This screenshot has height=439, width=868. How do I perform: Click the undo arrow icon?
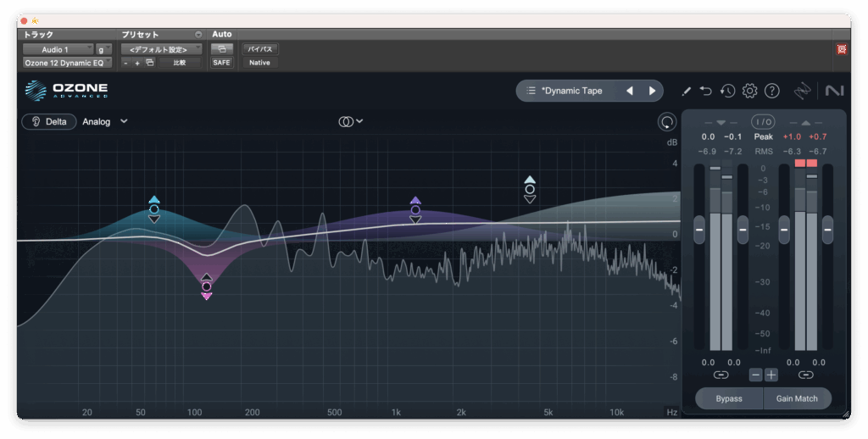[x=706, y=91]
